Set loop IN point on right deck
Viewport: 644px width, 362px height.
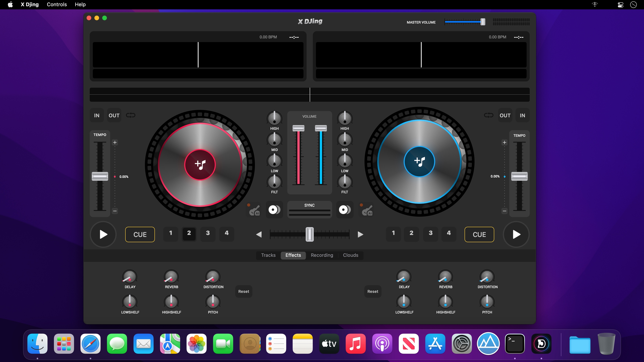(x=522, y=115)
